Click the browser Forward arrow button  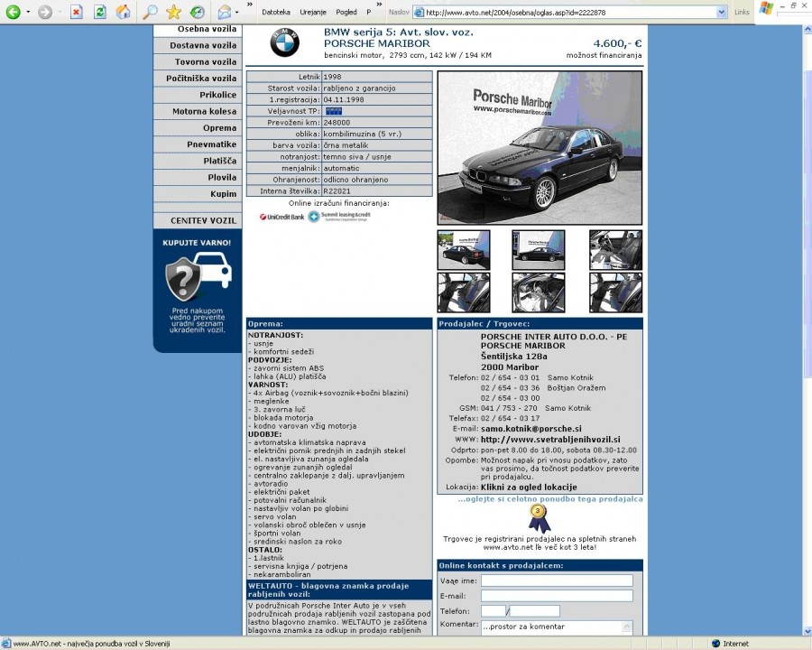(45, 12)
